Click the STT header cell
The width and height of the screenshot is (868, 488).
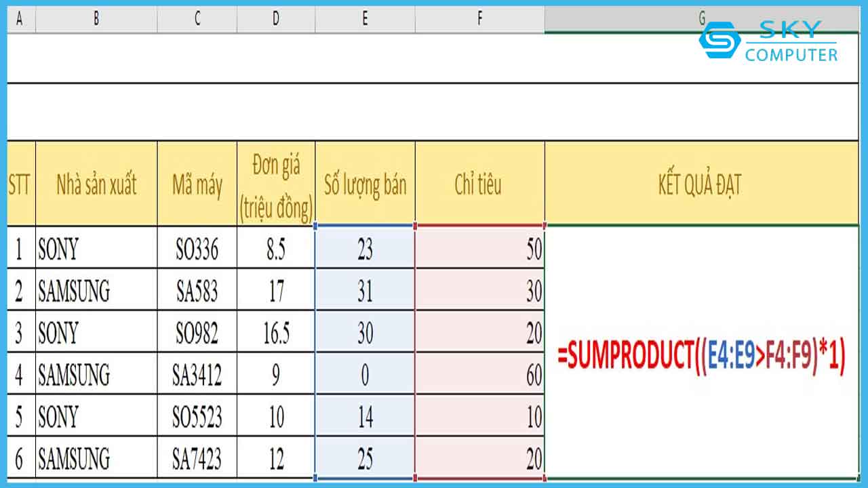coord(21,184)
